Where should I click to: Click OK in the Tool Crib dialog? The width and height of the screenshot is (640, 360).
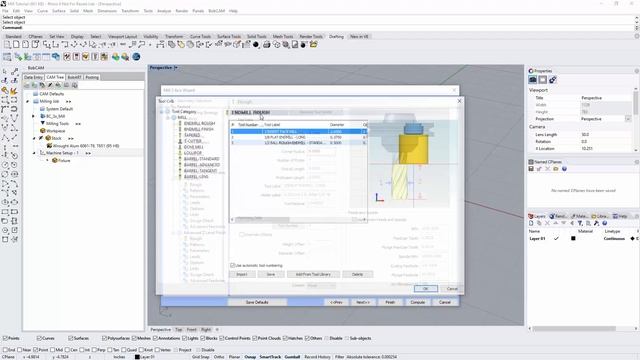click(426, 289)
